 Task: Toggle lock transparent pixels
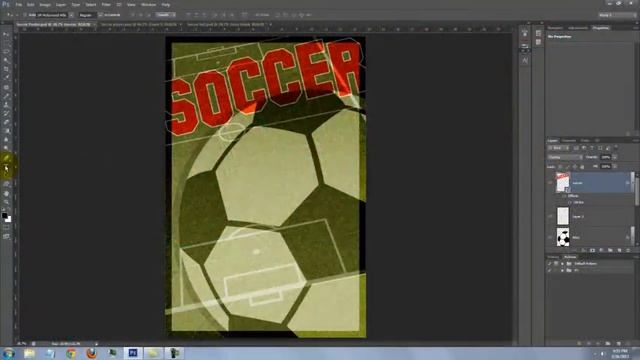pyautogui.click(x=560, y=167)
